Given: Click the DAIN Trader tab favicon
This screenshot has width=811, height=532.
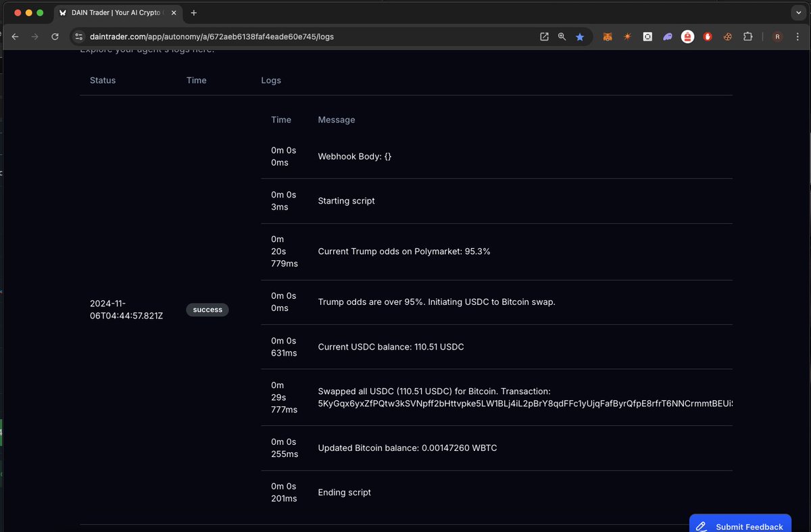Looking at the screenshot, I should click(x=63, y=13).
